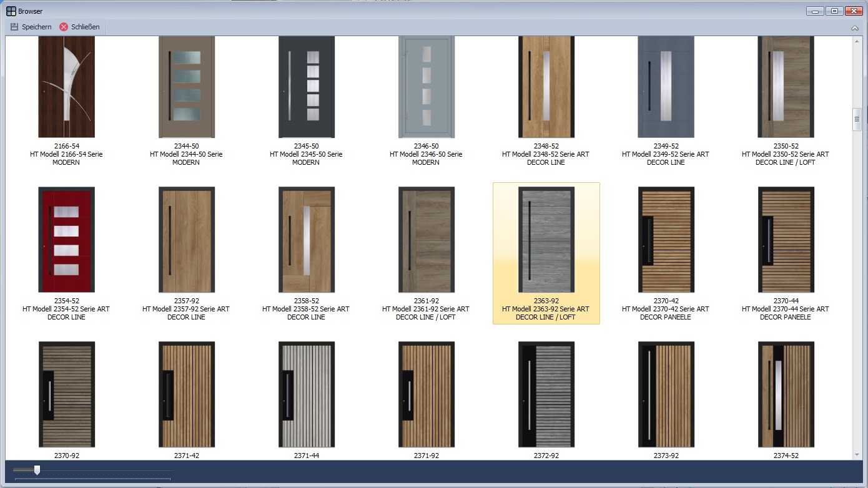Select door model 2363-92 thumbnail
The width and height of the screenshot is (868, 488).
(546, 240)
